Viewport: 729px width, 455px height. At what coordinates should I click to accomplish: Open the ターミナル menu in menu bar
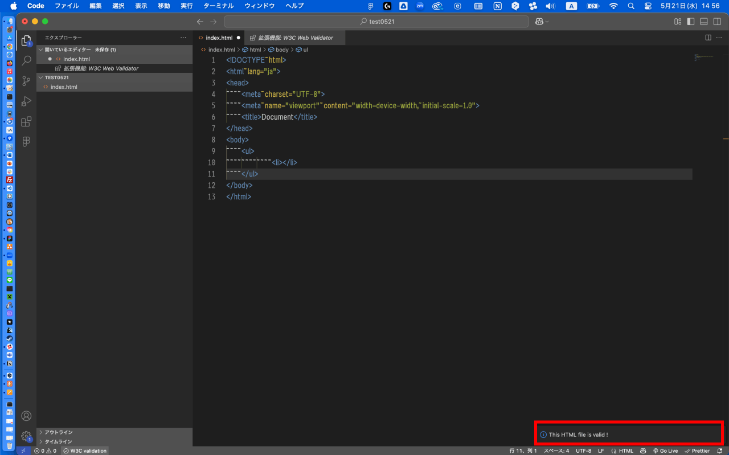[218, 6]
